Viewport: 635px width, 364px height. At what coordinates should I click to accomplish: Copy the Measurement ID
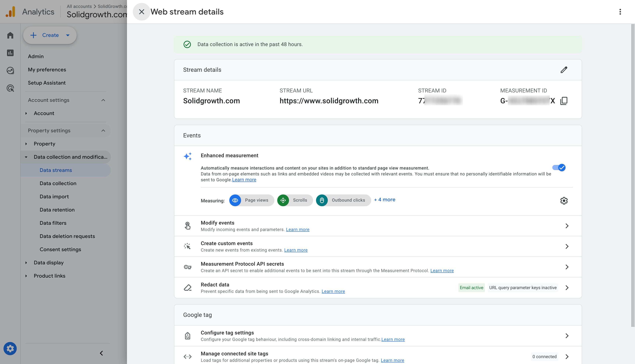[564, 101]
